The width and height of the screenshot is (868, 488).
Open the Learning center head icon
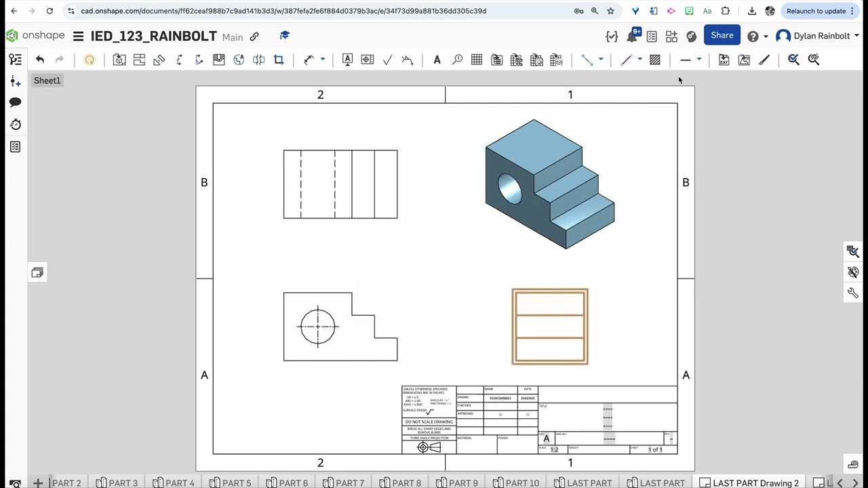(x=691, y=36)
